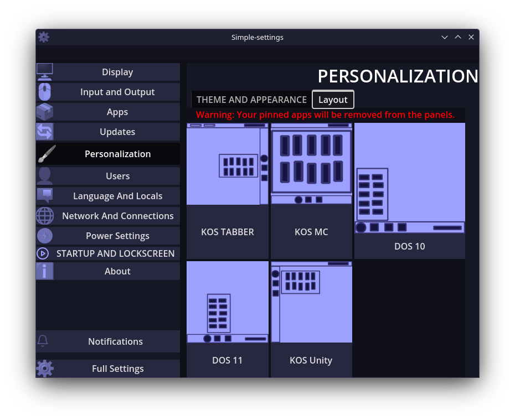Screen dimensions: 515x420
Task: Launch Full Settings
Action: point(108,369)
